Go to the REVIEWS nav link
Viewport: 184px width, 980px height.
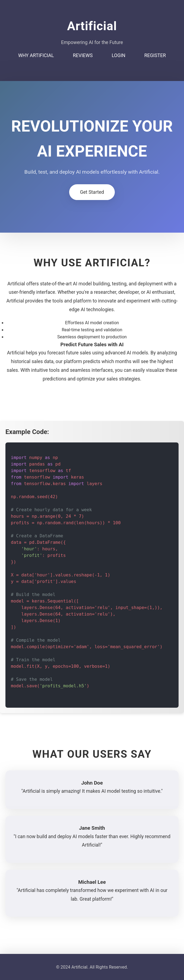(83, 55)
